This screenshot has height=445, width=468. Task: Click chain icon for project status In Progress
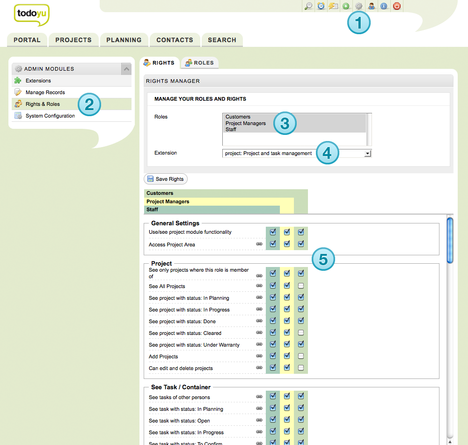259,309
